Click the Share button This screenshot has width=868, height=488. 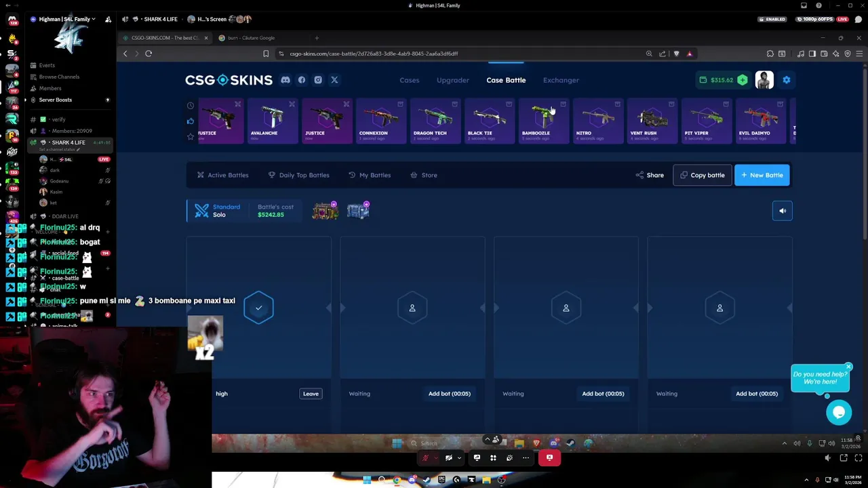coord(650,175)
